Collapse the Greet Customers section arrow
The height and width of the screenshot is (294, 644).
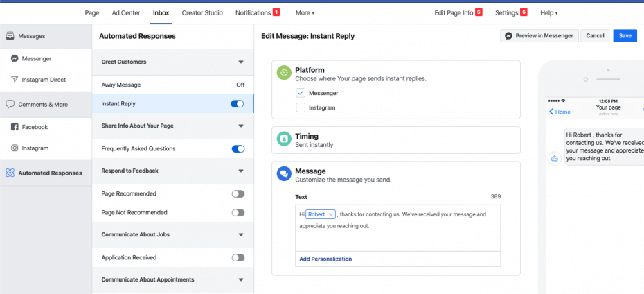241,62
